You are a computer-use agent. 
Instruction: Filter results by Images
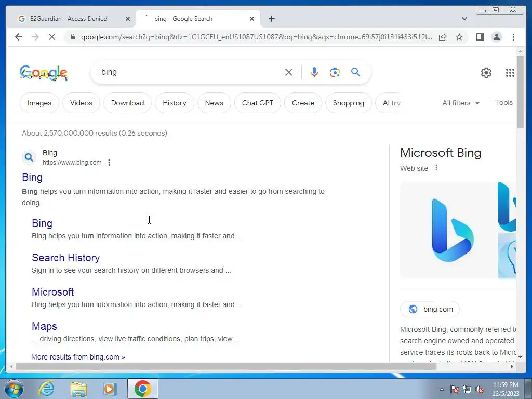pos(39,103)
